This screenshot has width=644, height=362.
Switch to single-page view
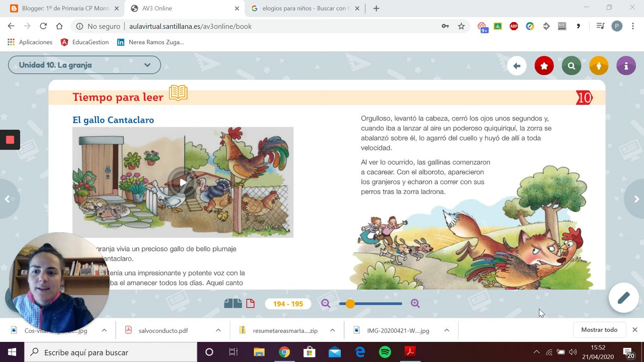251,303
